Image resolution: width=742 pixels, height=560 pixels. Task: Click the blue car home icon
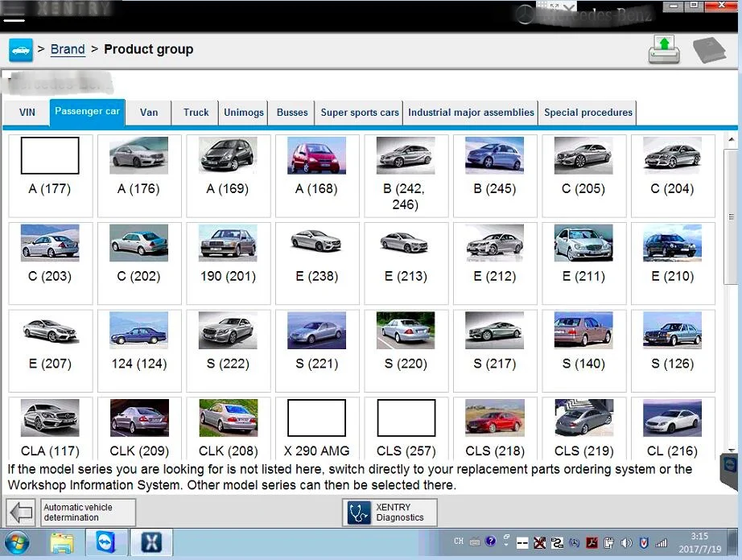pos(21,50)
